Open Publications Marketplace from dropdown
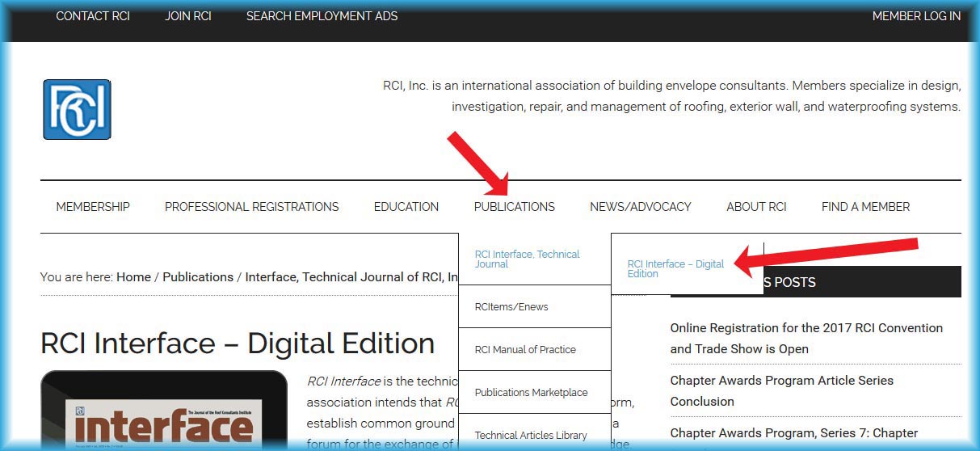980x451 pixels. pyautogui.click(x=531, y=393)
